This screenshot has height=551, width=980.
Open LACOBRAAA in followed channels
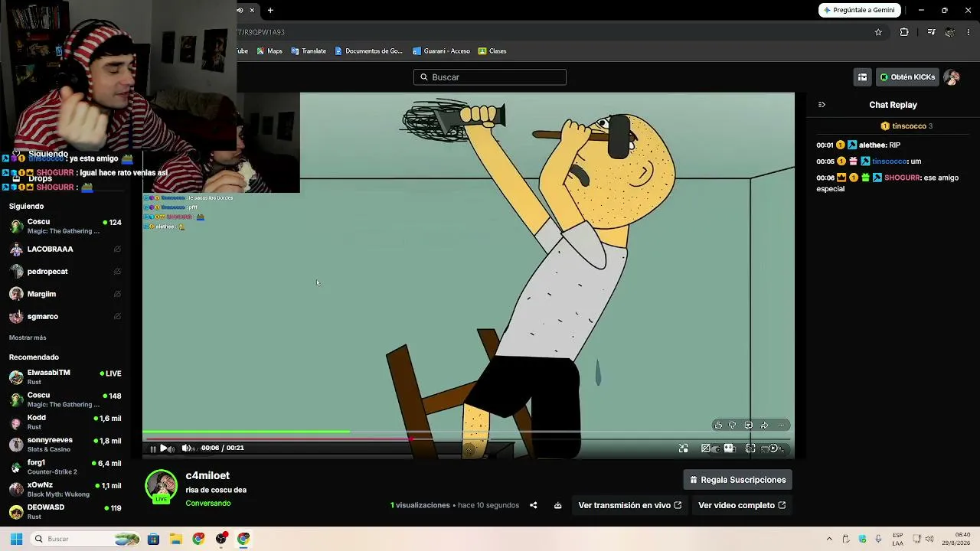[x=65, y=249]
